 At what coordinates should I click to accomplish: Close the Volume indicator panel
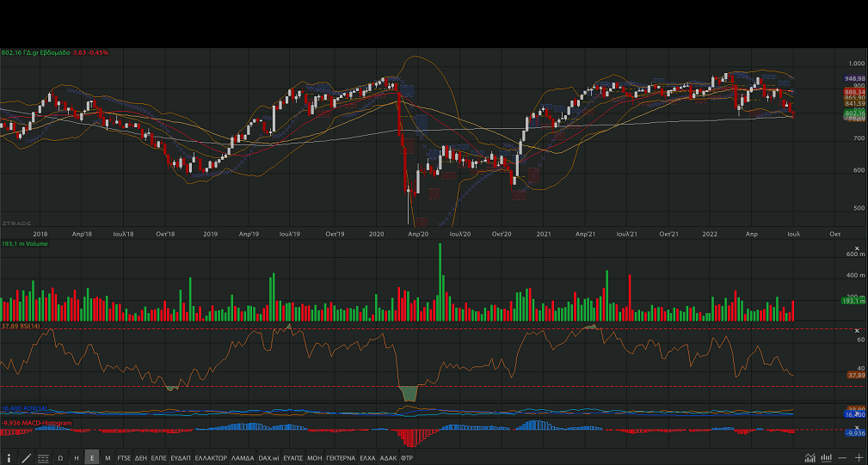click(x=857, y=248)
